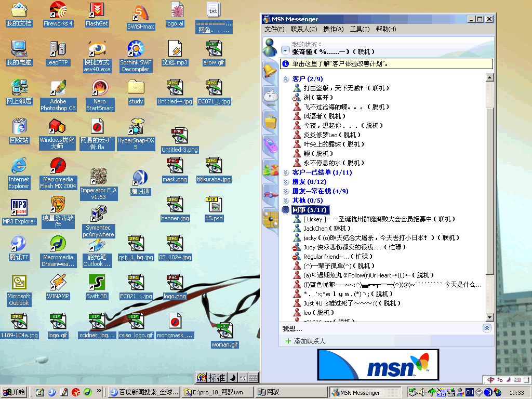The height and width of the screenshot is (399, 532).
Task: Collapse the 我想... panel with its chevron button
Action: pos(487,328)
